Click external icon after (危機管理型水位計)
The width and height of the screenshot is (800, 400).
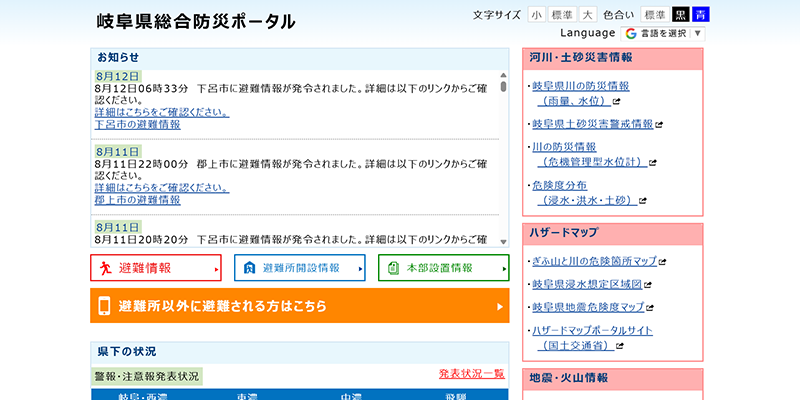pos(653,163)
